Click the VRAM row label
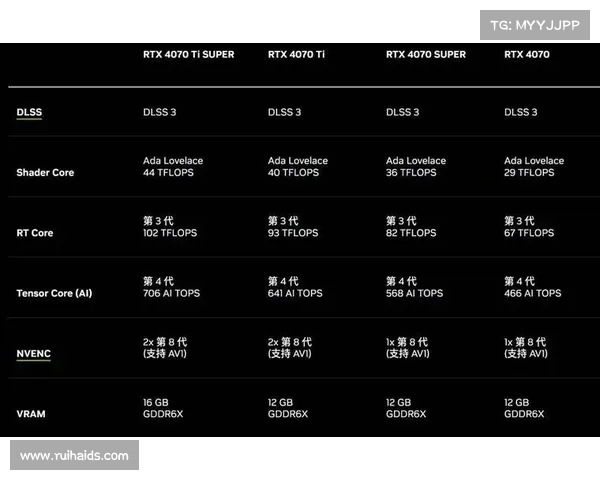This screenshot has width=600, height=480. (30, 413)
